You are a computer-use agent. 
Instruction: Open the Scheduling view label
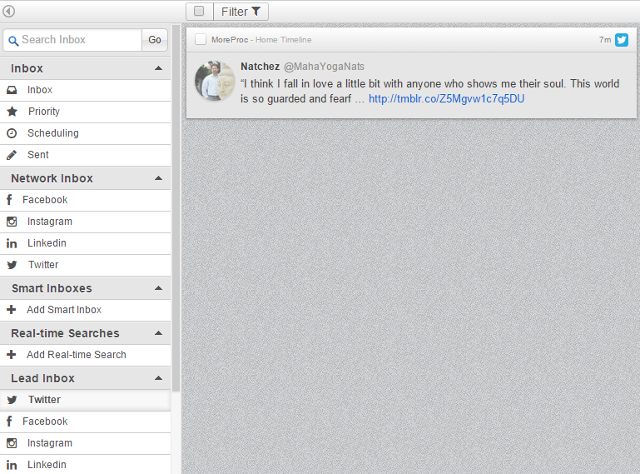pyautogui.click(x=53, y=133)
